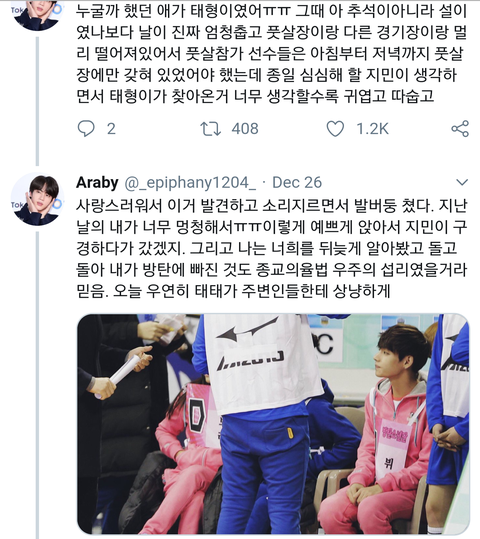480x539 pixels.
Task: Click the reply speech bubble icon
Action: point(86,129)
